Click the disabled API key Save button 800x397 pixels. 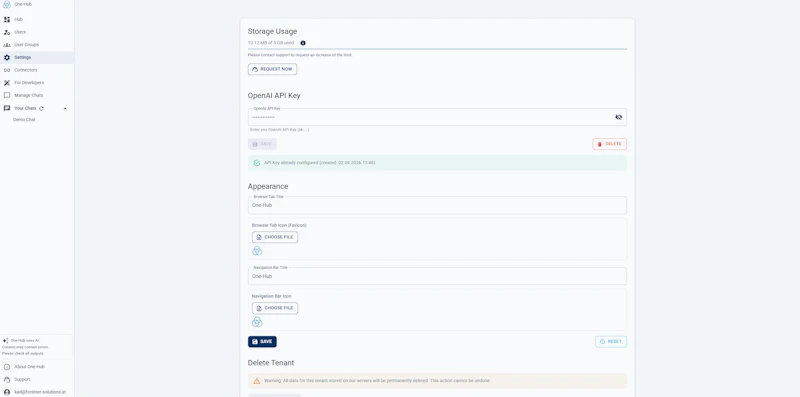pos(262,144)
